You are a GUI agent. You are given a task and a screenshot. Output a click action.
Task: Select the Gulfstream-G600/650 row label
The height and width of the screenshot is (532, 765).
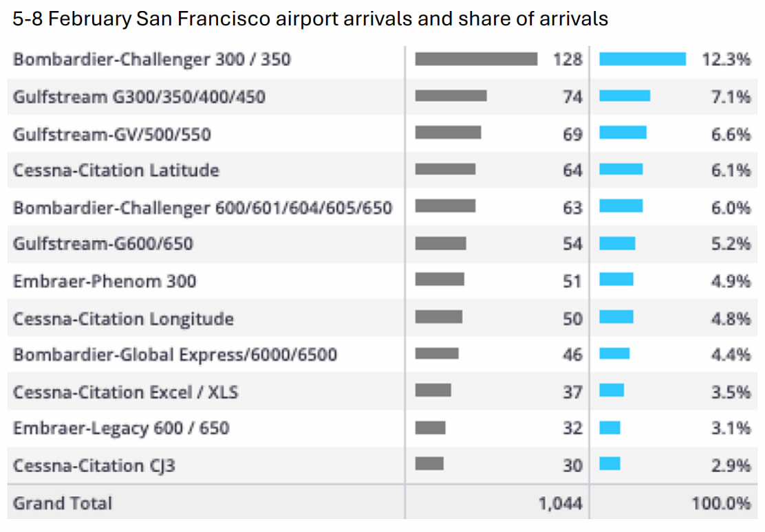(x=103, y=243)
